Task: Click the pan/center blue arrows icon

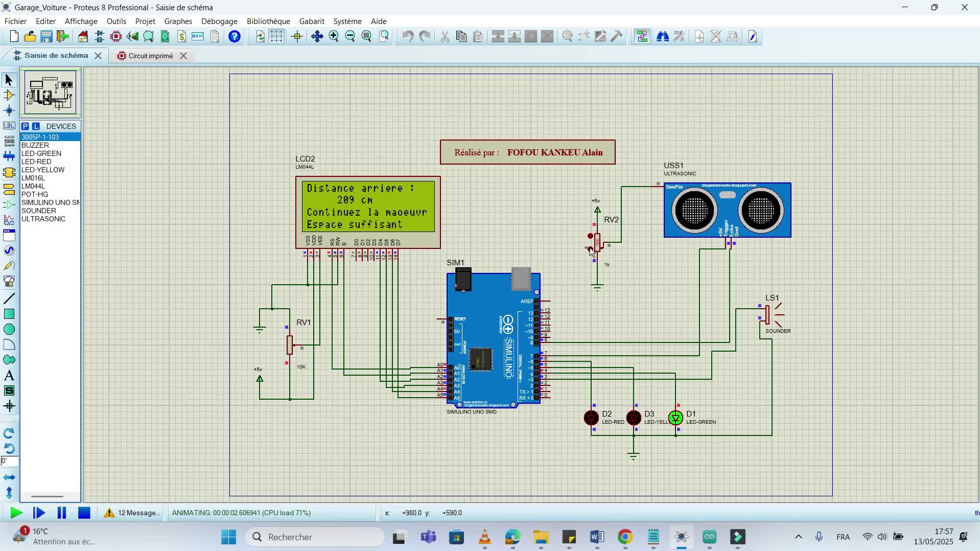Action: [x=317, y=36]
